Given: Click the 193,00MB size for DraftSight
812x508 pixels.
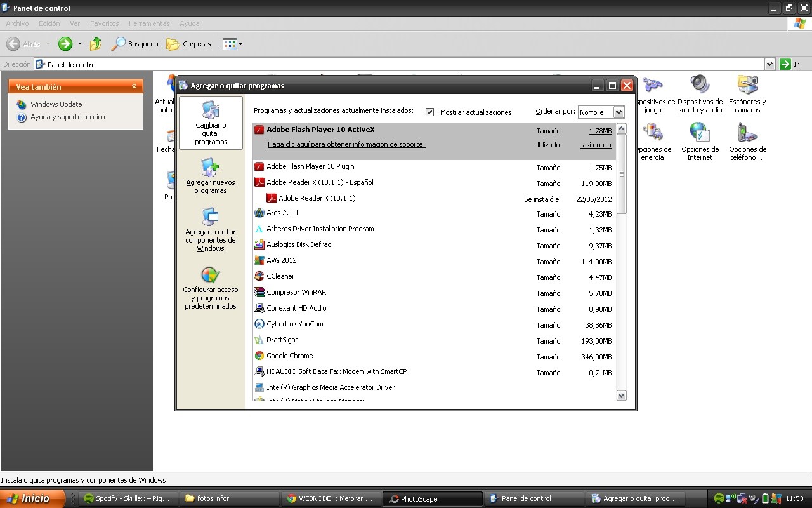Looking at the screenshot, I should coord(596,341).
